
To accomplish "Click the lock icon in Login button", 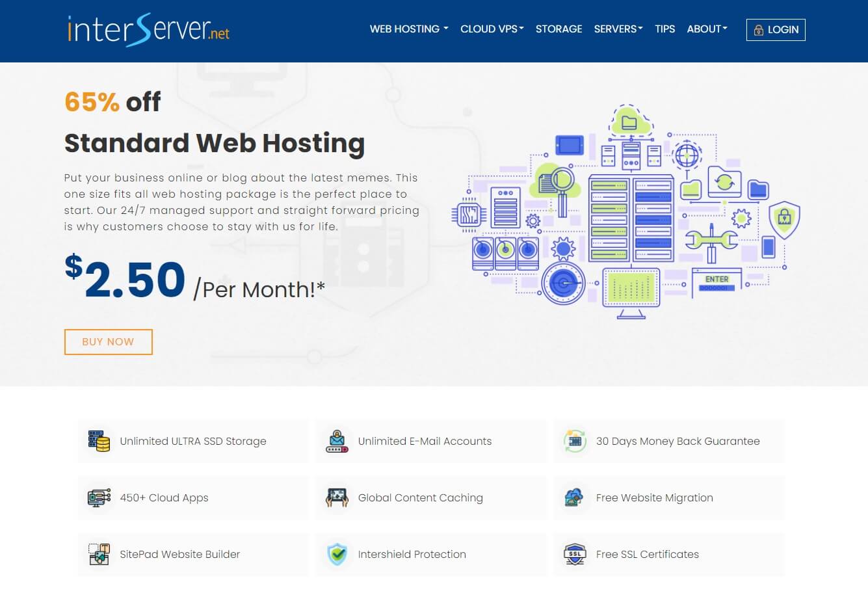I will (758, 30).
